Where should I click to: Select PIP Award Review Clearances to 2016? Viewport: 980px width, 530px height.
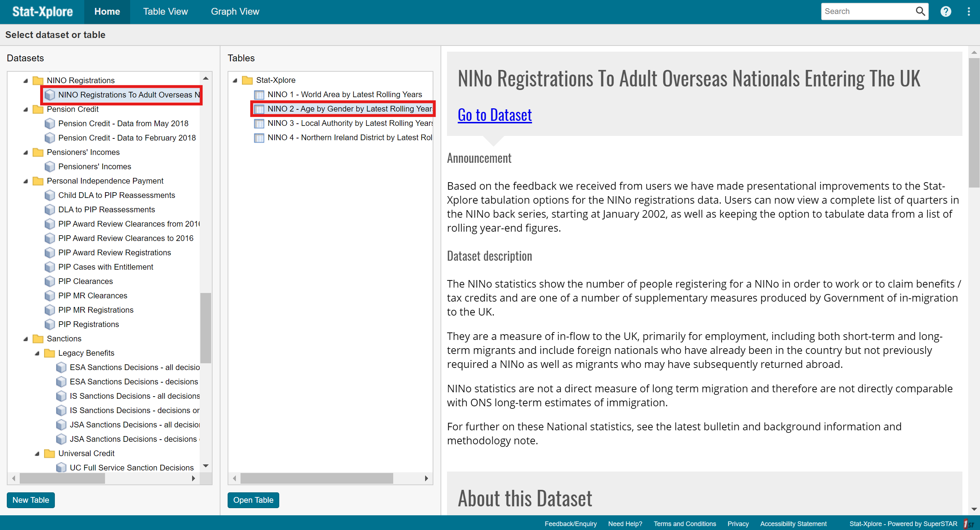pyautogui.click(x=126, y=238)
